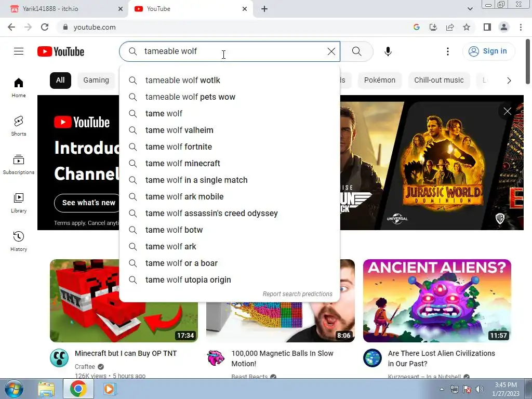
Task: Close the banner with the X icon
Action: (507, 111)
